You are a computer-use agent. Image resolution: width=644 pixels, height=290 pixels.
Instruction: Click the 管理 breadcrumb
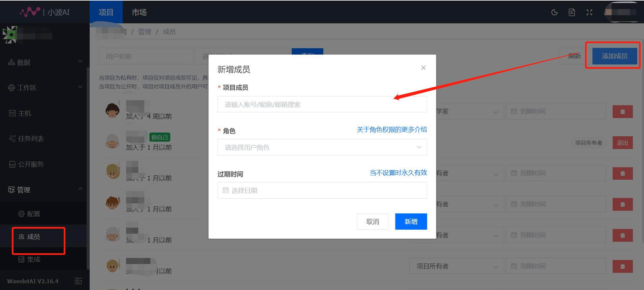point(145,32)
